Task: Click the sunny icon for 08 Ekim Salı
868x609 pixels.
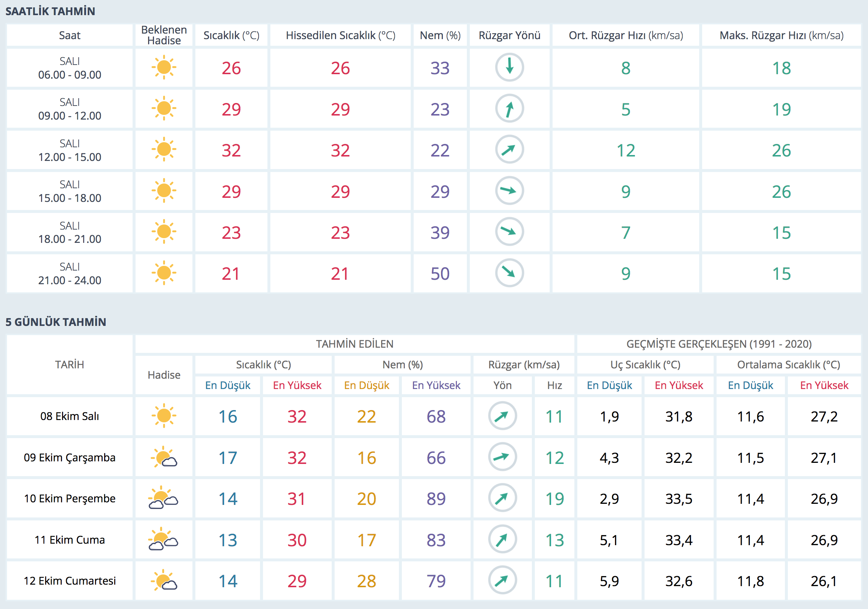Action: click(164, 416)
